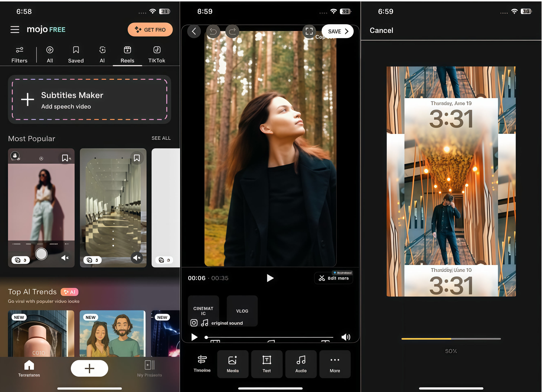
Task: Redo the edit with the redo arrow
Action: [232, 31]
